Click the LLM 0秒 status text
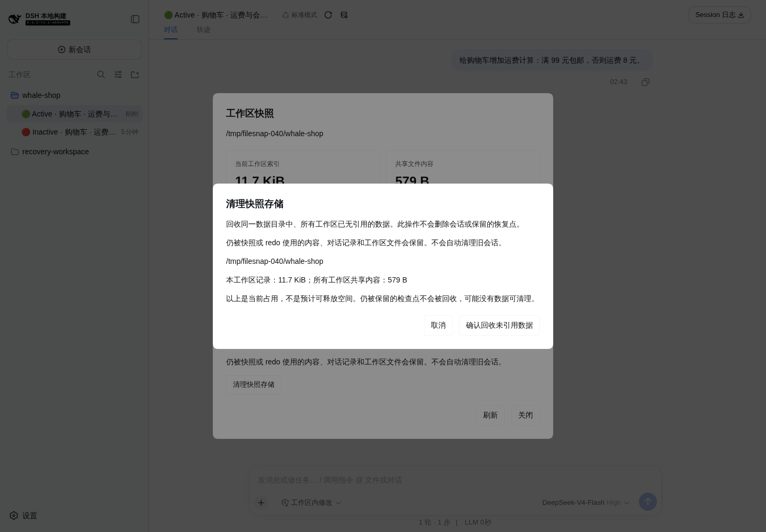The width and height of the screenshot is (766, 532). coord(478,522)
